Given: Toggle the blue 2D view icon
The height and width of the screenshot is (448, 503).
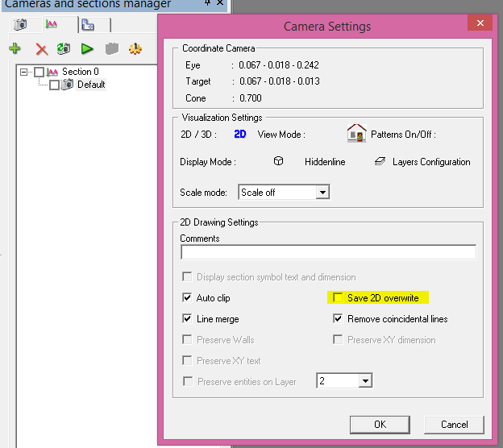Looking at the screenshot, I should [240, 135].
